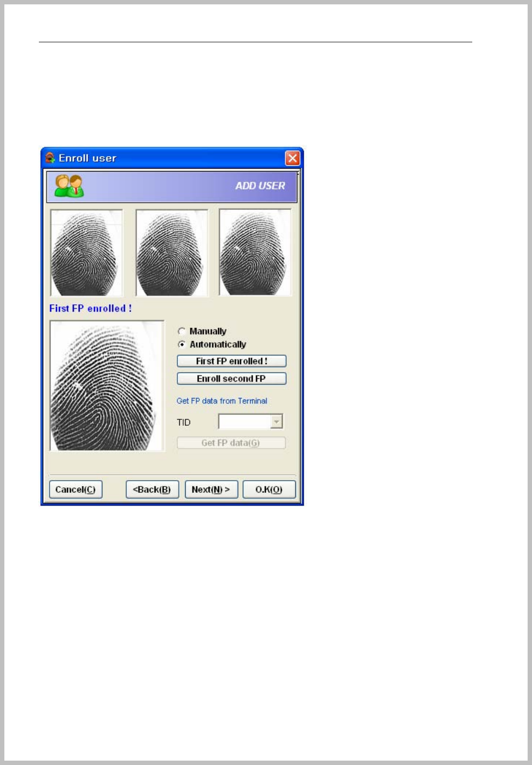Click the Enroll second FP button
The width and height of the screenshot is (532, 765).
tap(231, 379)
